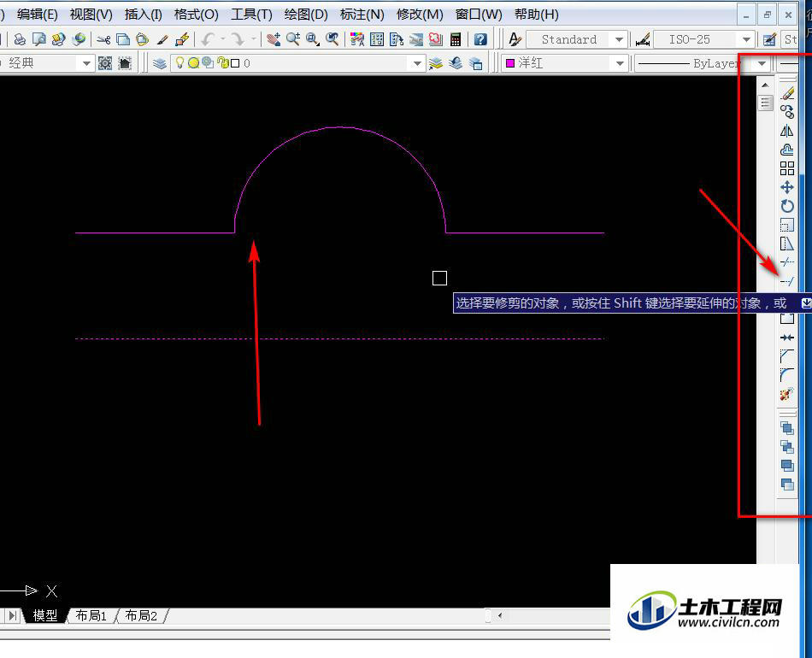Image resolution: width=812 pixels, height=658 pixels.
Task: Click the Undo arrow
Action: 208,39
